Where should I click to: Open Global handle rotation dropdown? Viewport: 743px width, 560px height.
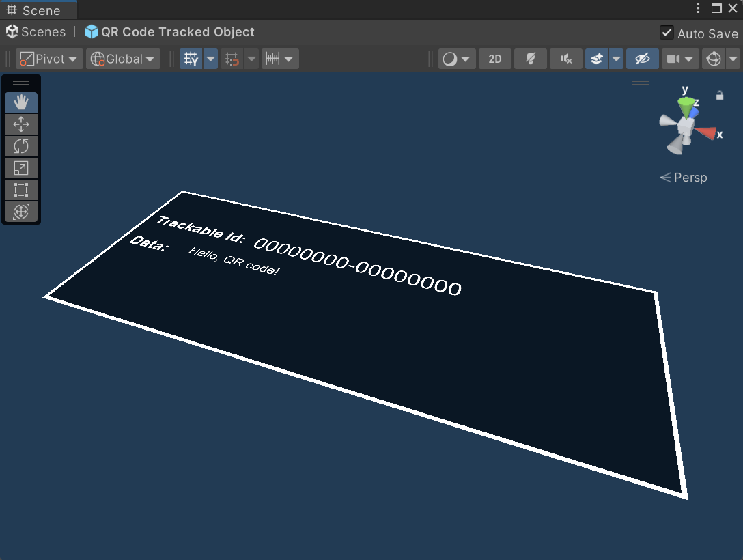coord(123,59)
